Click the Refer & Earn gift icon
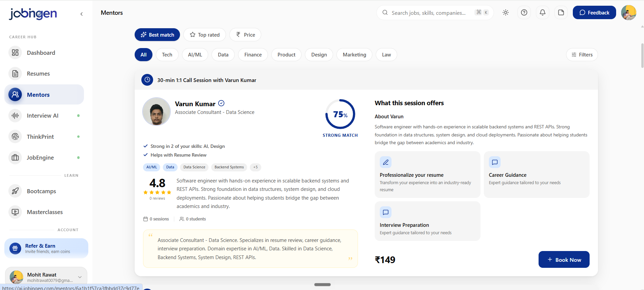The height and width of the screenshot is (290, 644). point(15,248)
